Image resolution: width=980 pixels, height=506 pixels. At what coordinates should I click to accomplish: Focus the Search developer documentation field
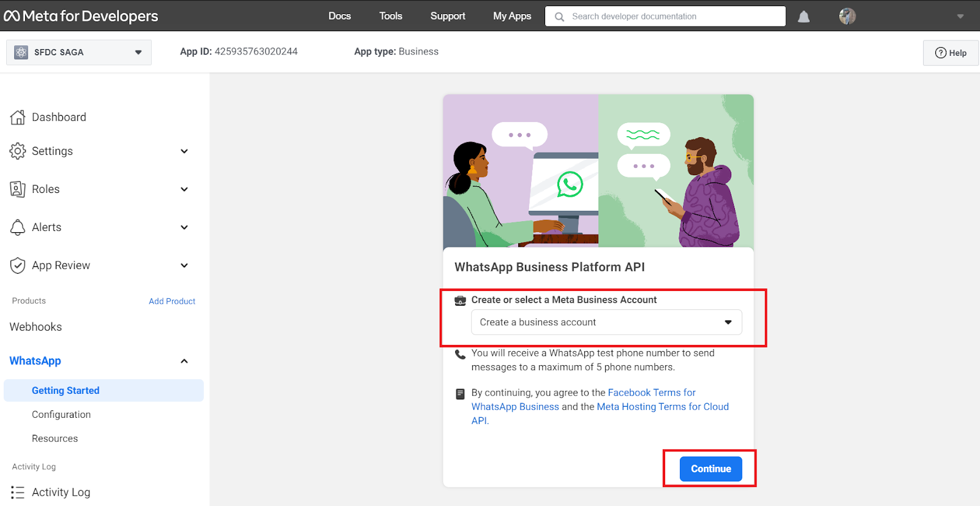665,17
